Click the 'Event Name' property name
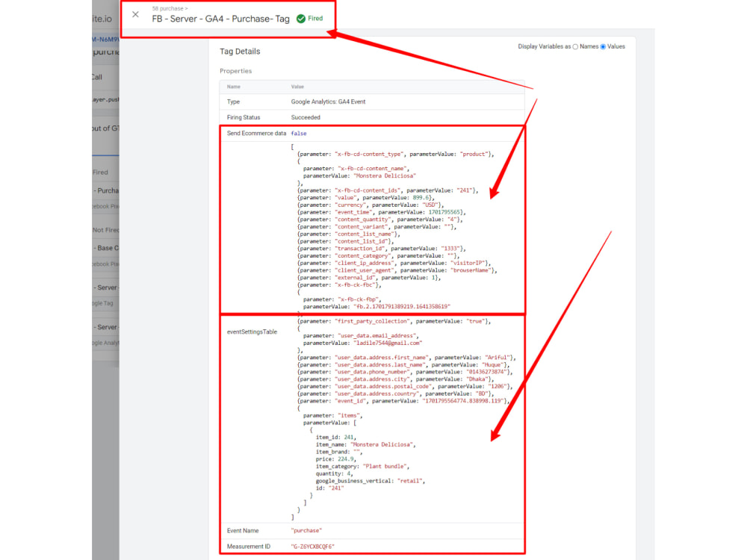The image size is (747, 560). tap(243, 530)
